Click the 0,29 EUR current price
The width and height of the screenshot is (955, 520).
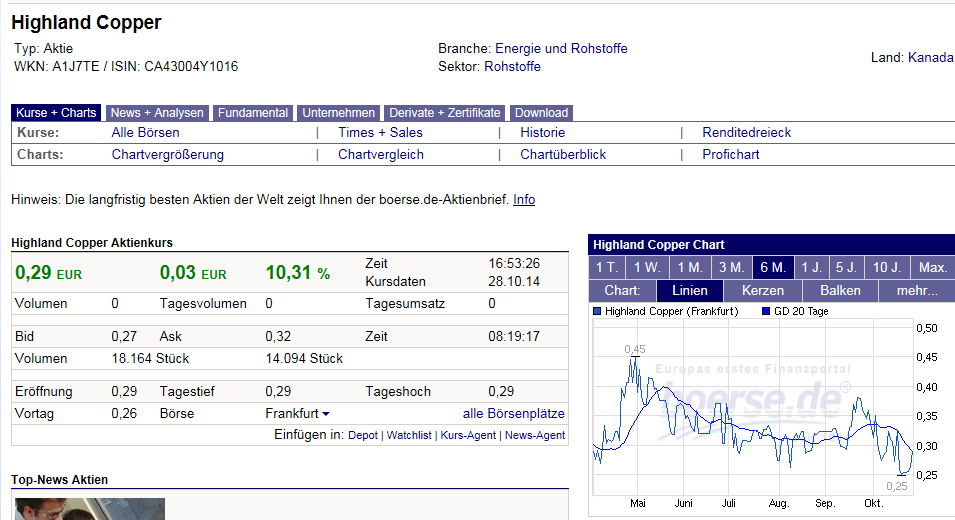click(x=48, y=273)
